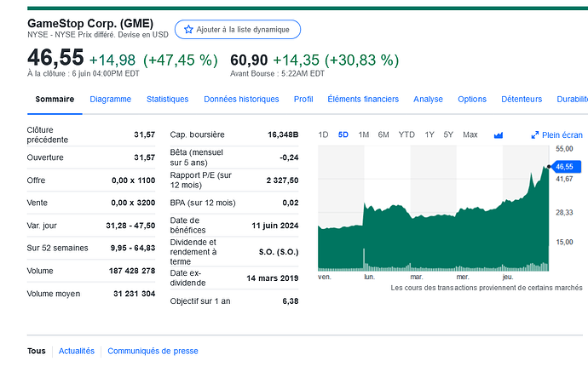The width and height of the screenshot is (588, 372).
Task: Click the Volume value 187 428 278
Action: (x=132, y=271)
